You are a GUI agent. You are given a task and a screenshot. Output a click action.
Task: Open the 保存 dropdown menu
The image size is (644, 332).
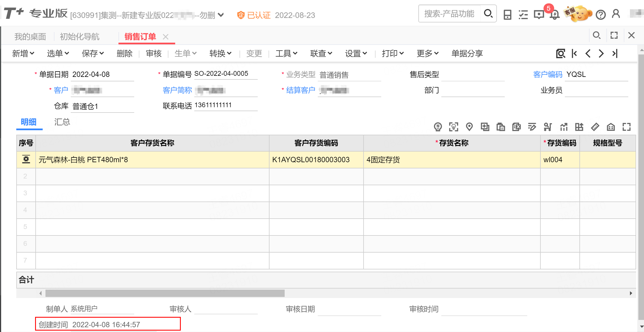point(93,53)
